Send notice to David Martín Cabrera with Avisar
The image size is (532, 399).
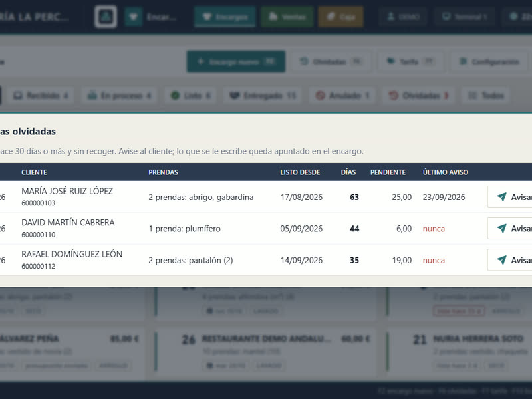(509, 228)
